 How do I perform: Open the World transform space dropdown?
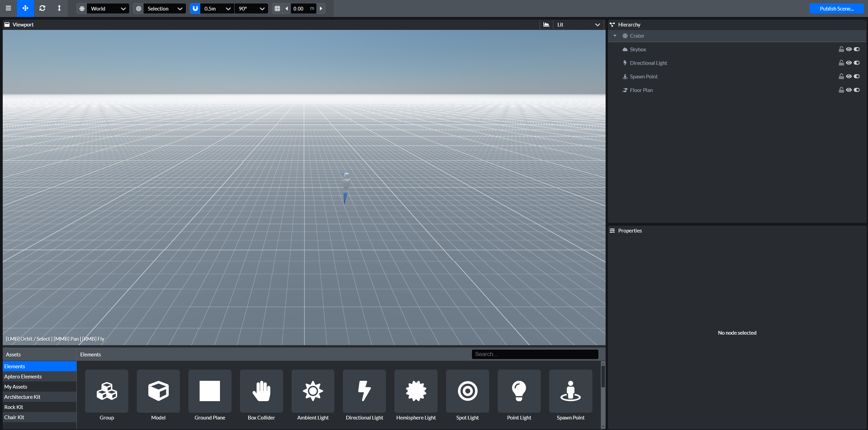click(108, 8)
